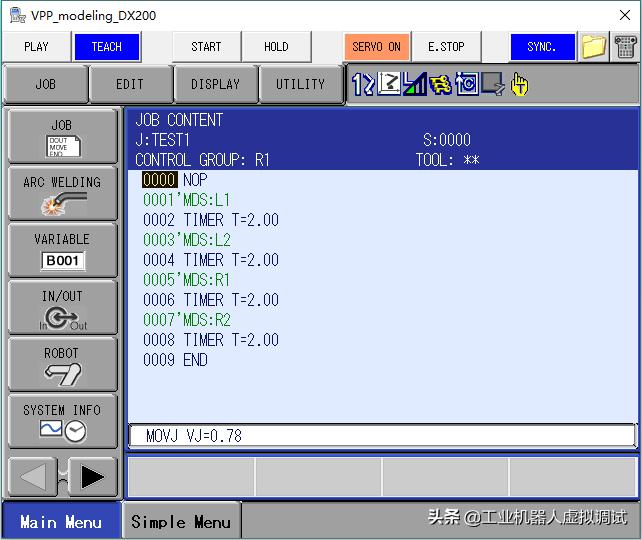Image resolution: width=642 pixels, height=540 pixels.
Task: Click CONTROL GROUP: R1 text
Action: coord(203,160)
